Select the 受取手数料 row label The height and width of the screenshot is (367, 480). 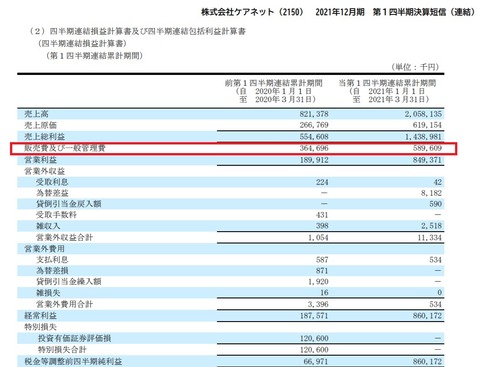pyautogui.click(x=56, y=215)
